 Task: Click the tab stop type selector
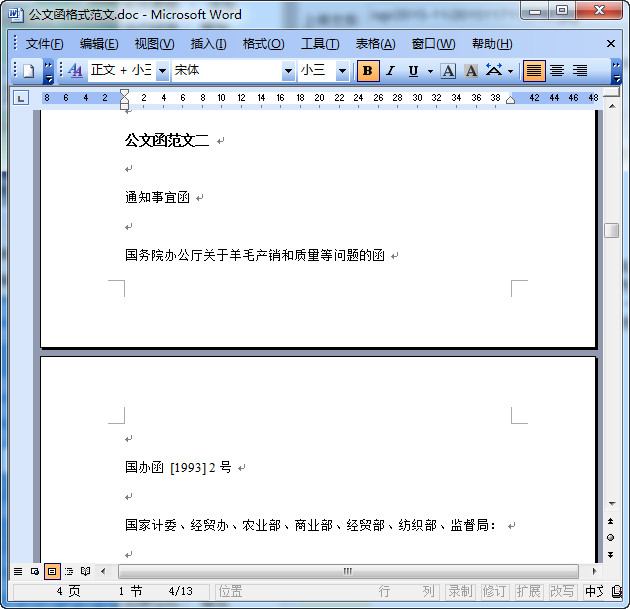tap(21, 98)
